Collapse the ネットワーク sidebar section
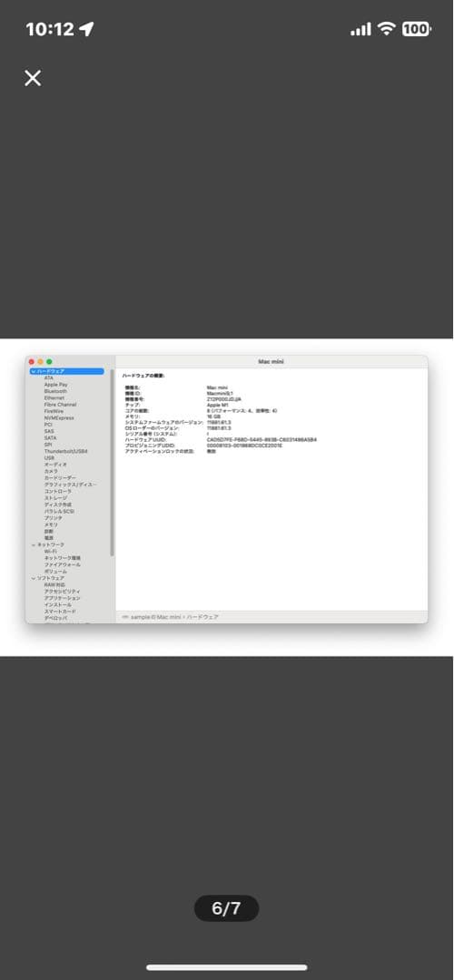Viewport: 454px width, 980px height. [33, 545]
